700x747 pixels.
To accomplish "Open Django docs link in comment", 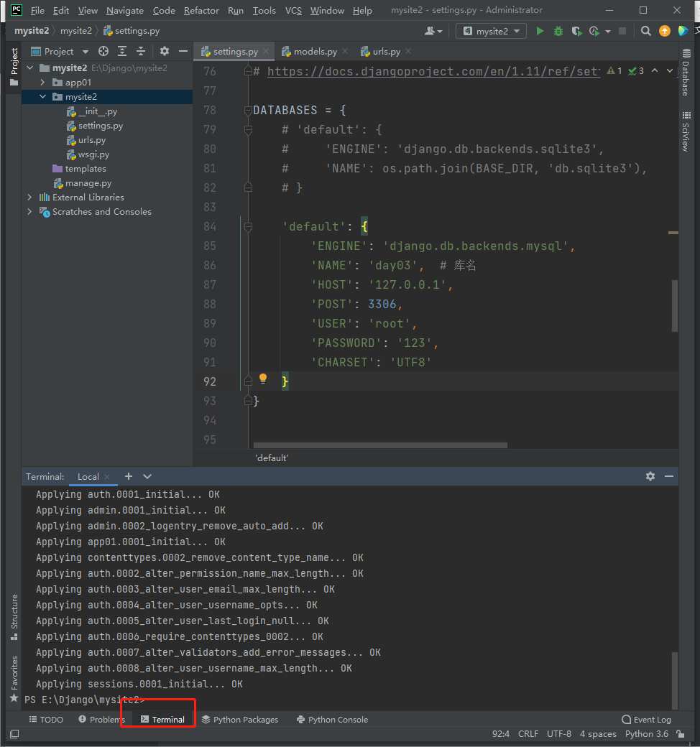I will [x=433, y=71].
